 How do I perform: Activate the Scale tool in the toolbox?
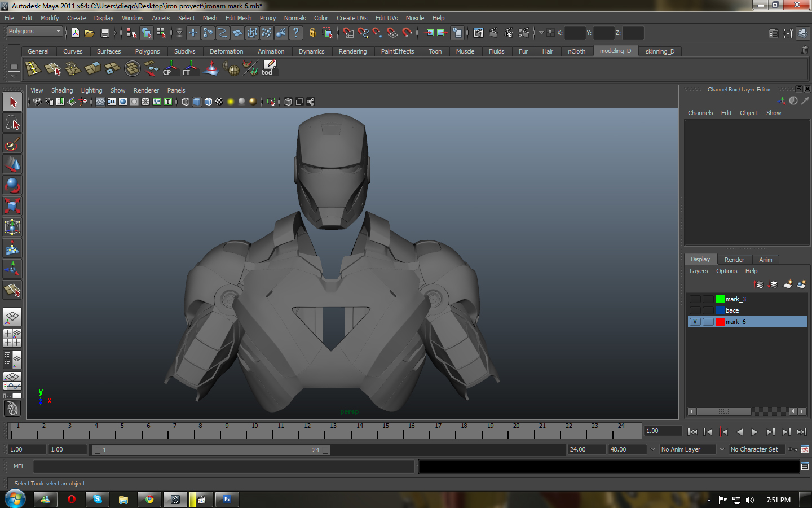[x=12, y=205]
